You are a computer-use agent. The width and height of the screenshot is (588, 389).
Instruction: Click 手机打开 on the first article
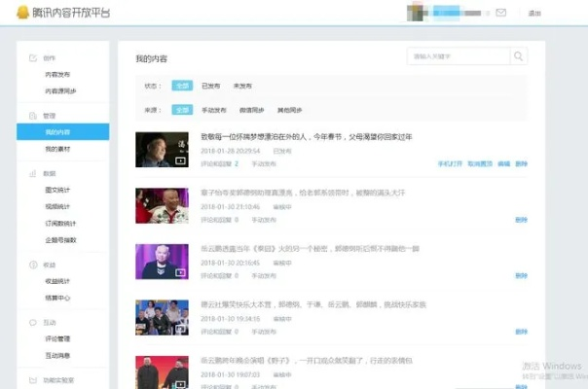(450, 163)
